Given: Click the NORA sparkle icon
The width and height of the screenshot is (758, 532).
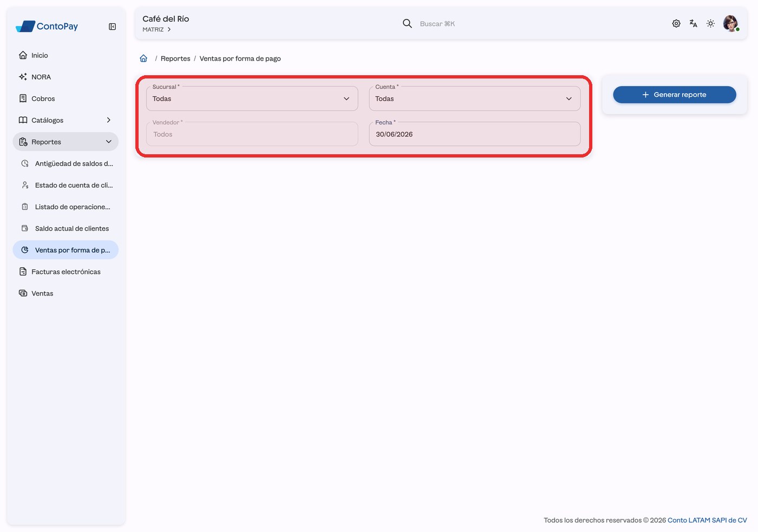Looking at the screenshot, I should (23, 77).
